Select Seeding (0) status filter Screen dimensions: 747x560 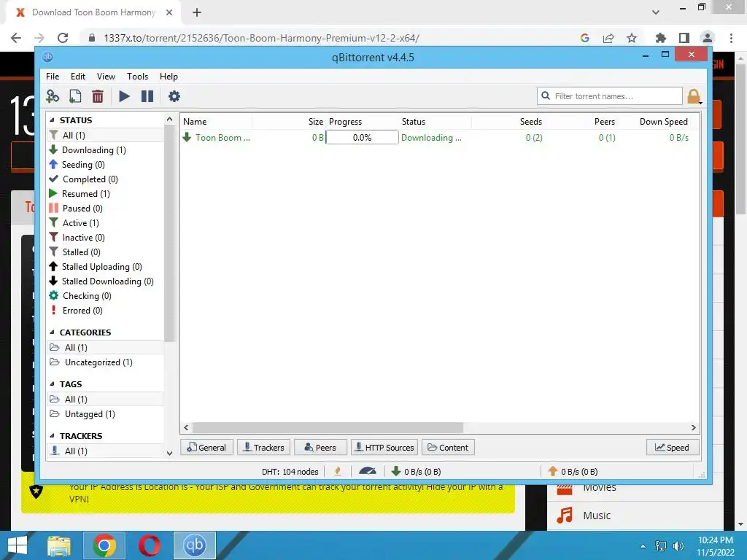tap(105, 165)
